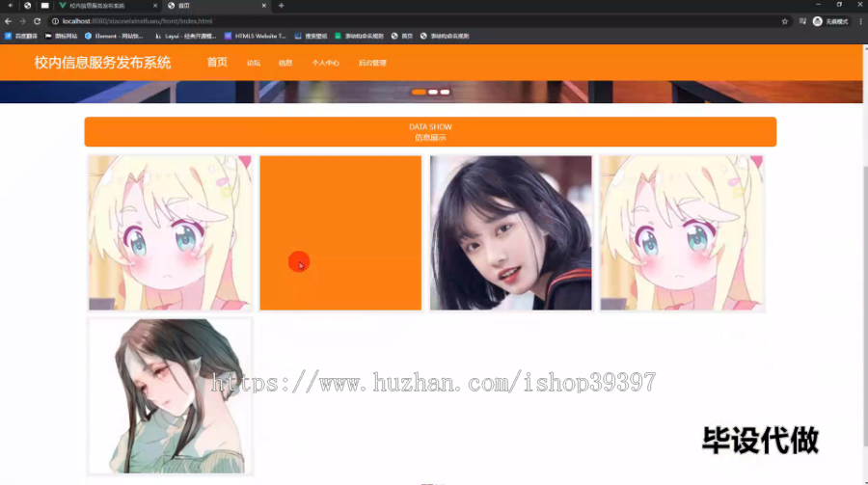The image size is (868, 485).
Task: Open the HTML5 Website T... bookmark
Action: pyautogui.click(x=256, y=36)
